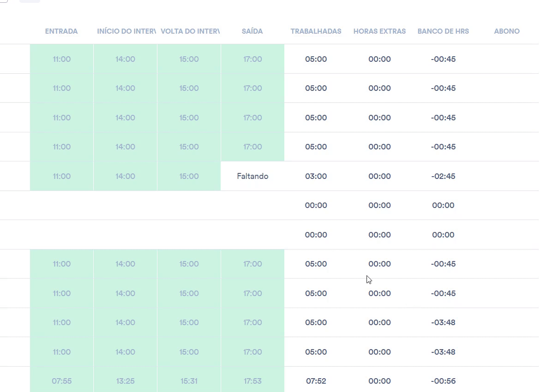Click the 07:52 worked hours value

316,381
